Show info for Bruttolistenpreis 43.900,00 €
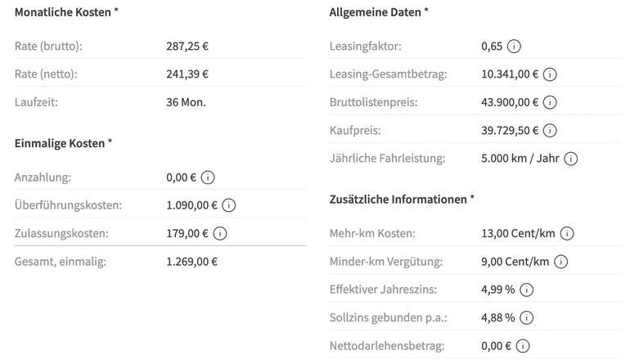 point(550,102)
